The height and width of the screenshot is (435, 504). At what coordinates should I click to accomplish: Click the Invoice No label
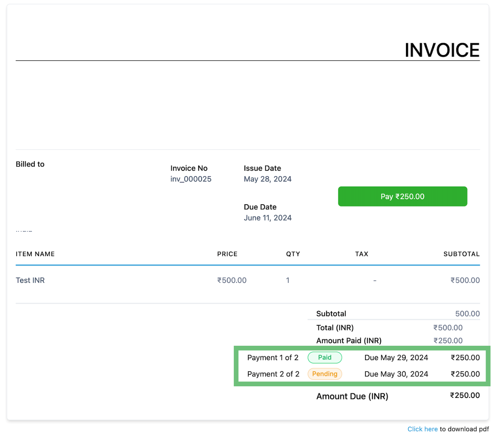coord(189,168)
